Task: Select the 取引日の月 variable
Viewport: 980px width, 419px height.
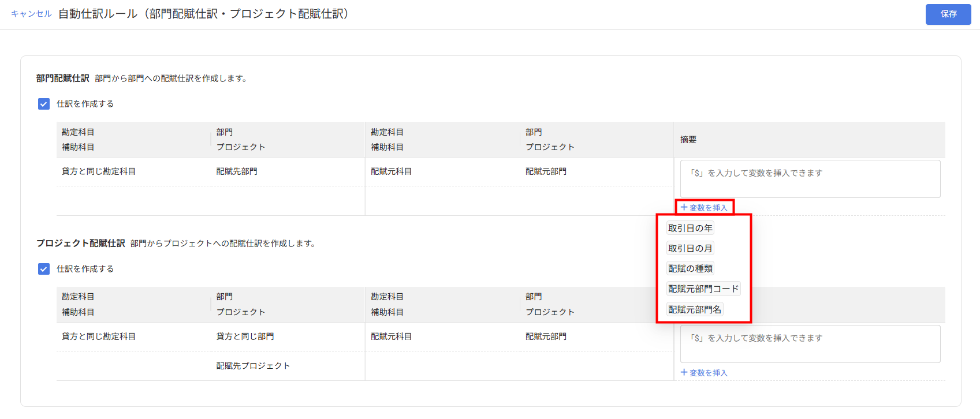Action: point(690,249)
